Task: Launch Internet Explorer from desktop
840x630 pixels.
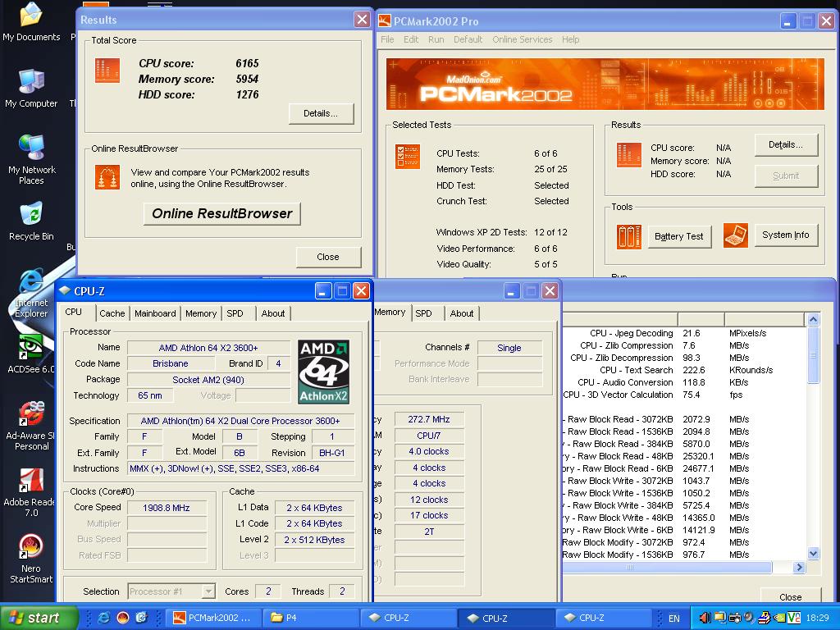Action: tap(31, 294)
